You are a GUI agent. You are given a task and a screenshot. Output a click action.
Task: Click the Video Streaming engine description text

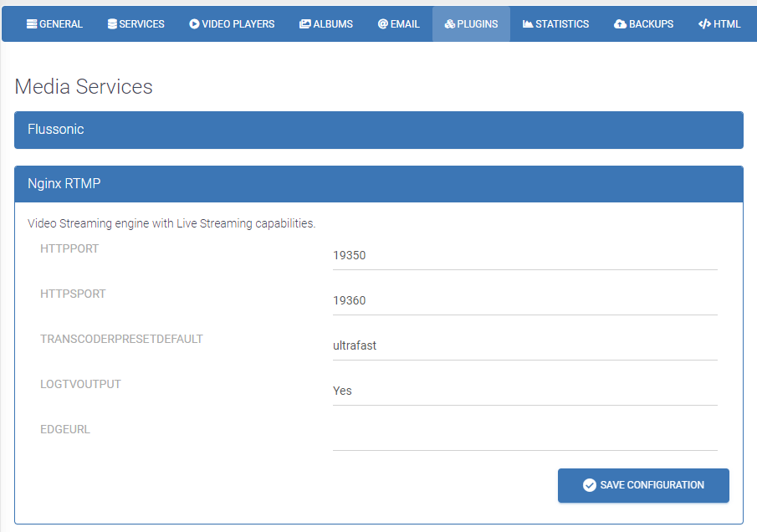pyautogui.click(x=171, y=223)
